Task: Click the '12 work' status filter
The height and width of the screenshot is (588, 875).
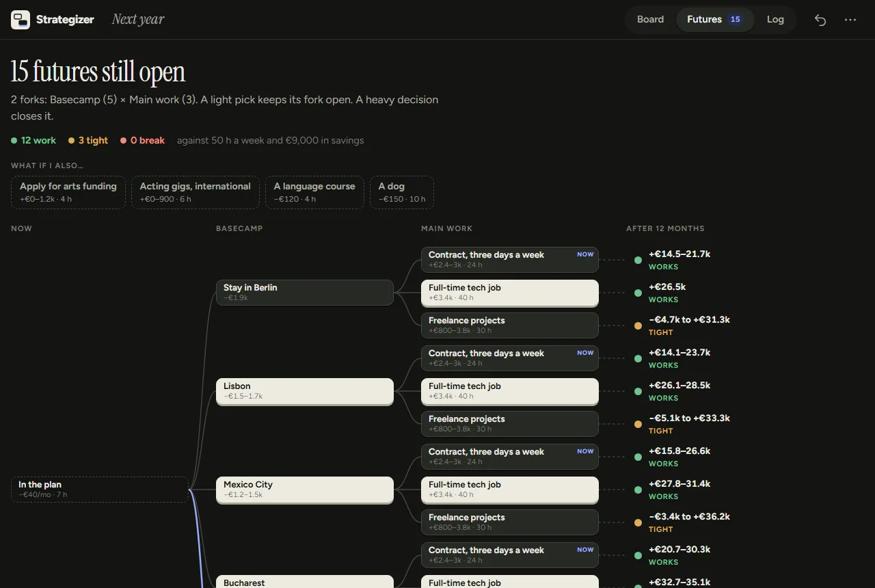Action: 33,140
